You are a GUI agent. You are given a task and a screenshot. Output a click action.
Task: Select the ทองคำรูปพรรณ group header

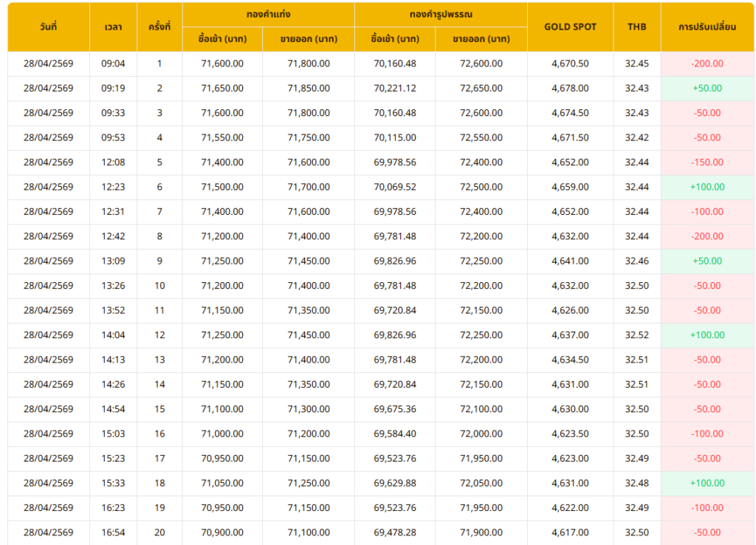coord(441,14)
